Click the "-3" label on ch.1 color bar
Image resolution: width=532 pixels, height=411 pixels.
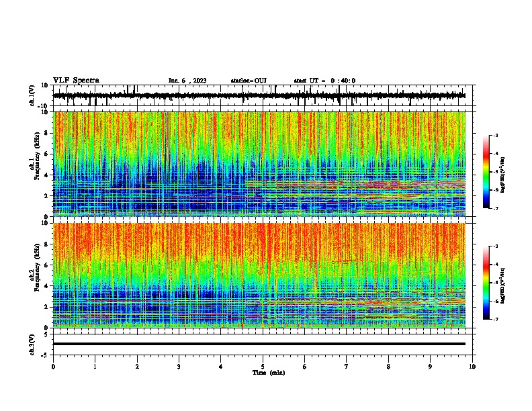click(496, 135)
